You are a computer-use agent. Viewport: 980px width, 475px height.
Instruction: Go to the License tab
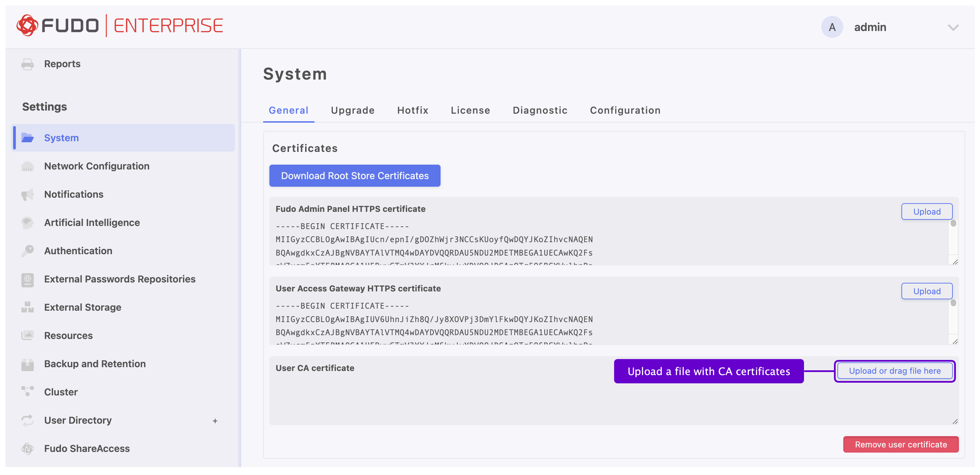click(470, 110)
